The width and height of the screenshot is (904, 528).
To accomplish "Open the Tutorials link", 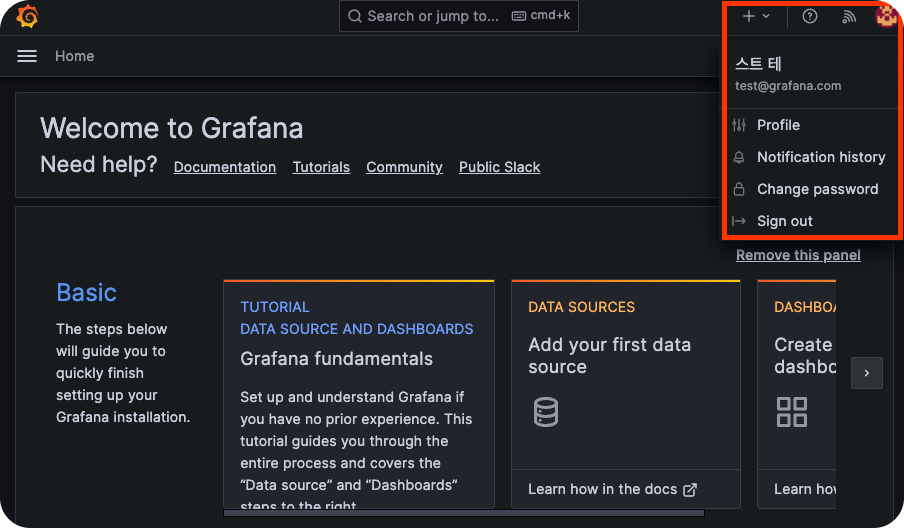I will pos(321,167).
